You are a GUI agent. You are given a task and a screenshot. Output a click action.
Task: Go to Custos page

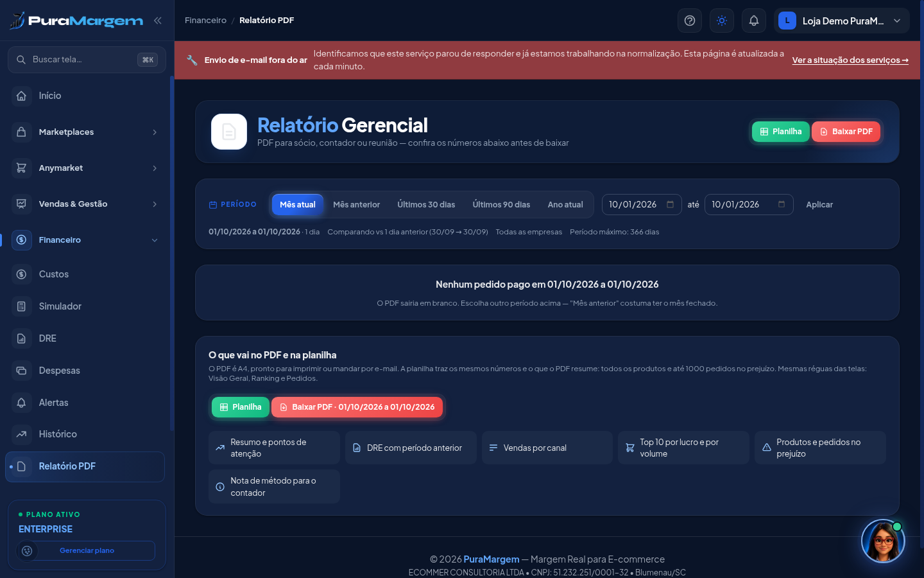pos(85,274)
